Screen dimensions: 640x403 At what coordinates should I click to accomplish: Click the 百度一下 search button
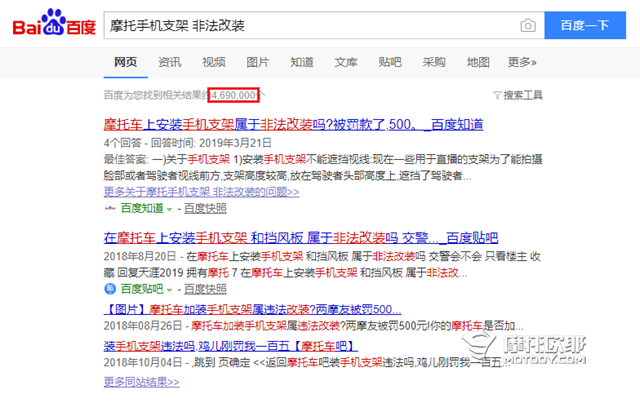[585, 25]
